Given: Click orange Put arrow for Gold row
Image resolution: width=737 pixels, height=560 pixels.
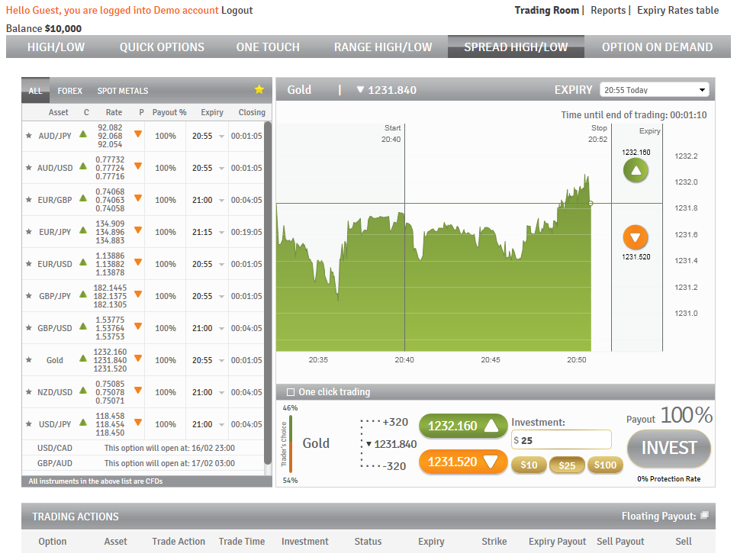Looking at the screenshot, I should (x=138, y=359).
